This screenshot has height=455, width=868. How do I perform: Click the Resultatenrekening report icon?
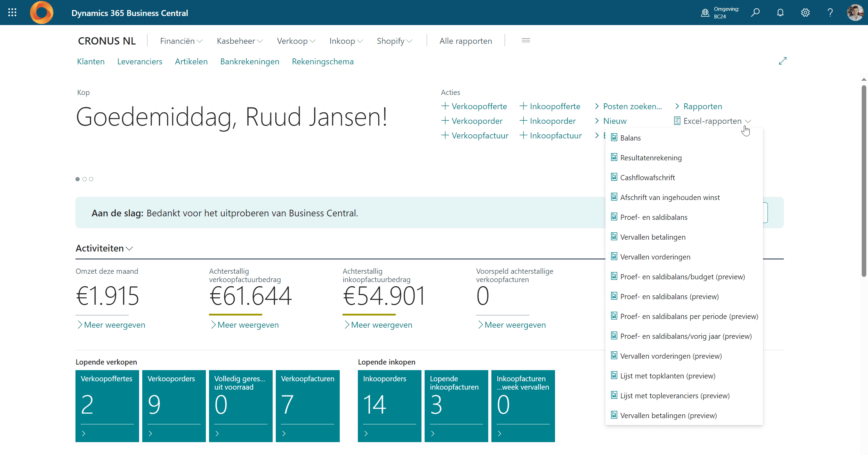click(614, 157)
